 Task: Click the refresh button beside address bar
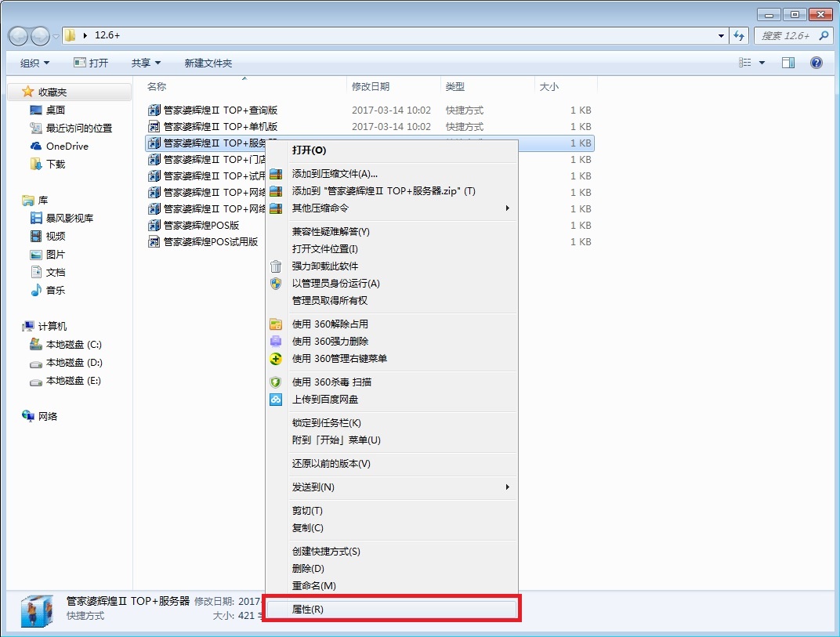(x=739, y=36)
